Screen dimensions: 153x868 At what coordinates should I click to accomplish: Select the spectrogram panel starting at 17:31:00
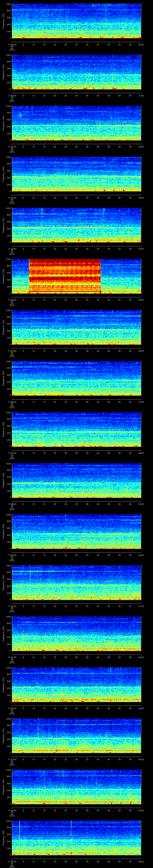(76, 123)
